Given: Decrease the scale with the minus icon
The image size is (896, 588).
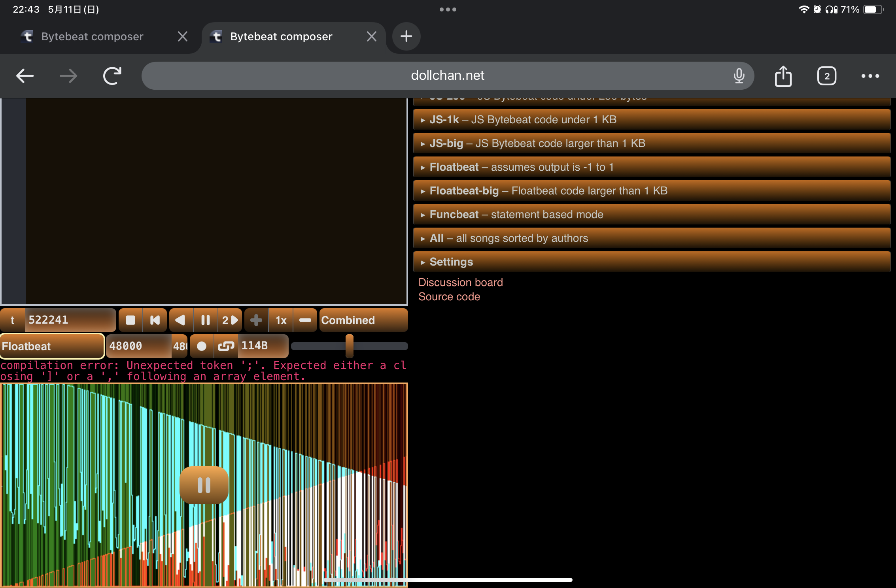Looking at the screenshot, I should (x=305, y=320).
